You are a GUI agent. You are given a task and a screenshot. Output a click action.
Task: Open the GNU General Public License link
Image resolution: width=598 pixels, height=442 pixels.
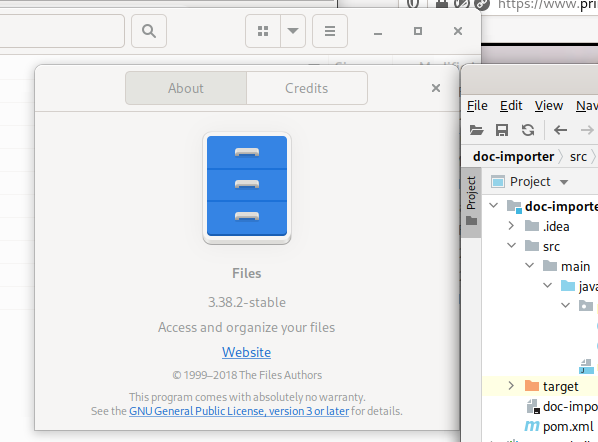239,411
